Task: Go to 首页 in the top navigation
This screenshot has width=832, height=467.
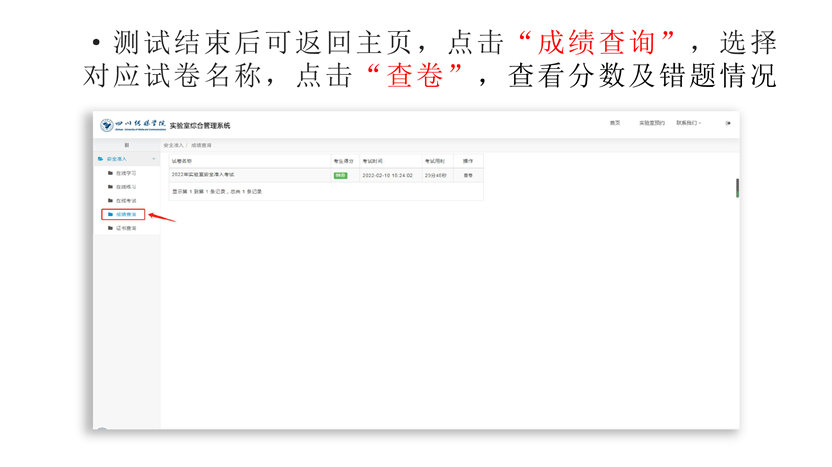Action: tap(615, 123)
